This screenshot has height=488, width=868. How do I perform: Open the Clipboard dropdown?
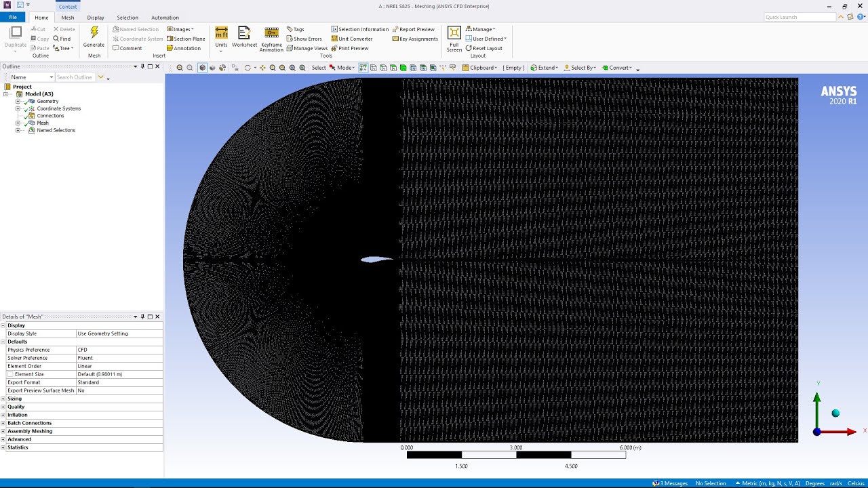click(x=479, y=68)
